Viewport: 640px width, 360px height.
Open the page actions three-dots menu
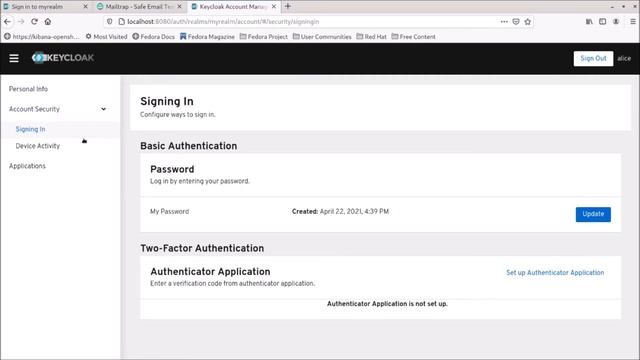coord(504,22)
